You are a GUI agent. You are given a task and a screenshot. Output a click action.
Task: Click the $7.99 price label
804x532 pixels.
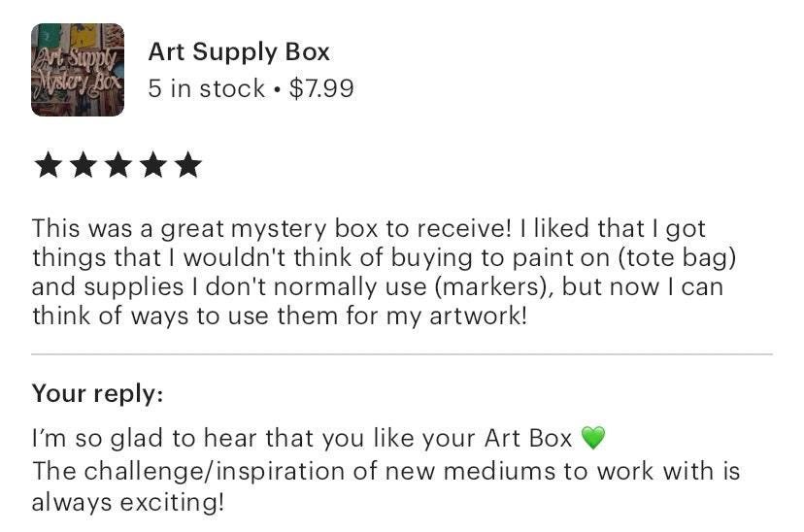click(321, 89)
